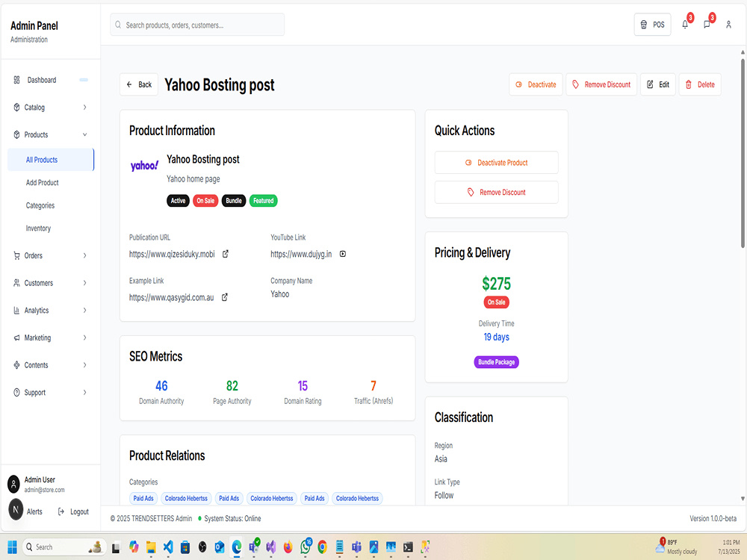Click the Support help icon
Viewport: 747px width, 560px height.
pos(16,393)
